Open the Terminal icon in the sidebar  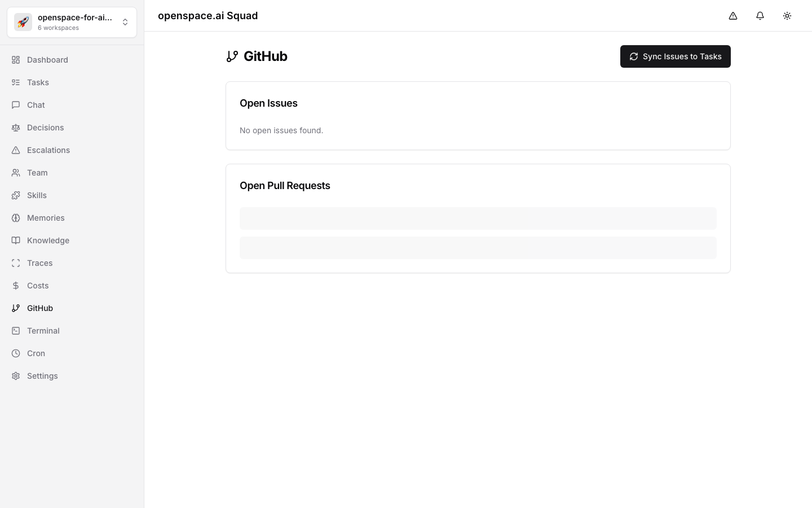coord(16,331)
